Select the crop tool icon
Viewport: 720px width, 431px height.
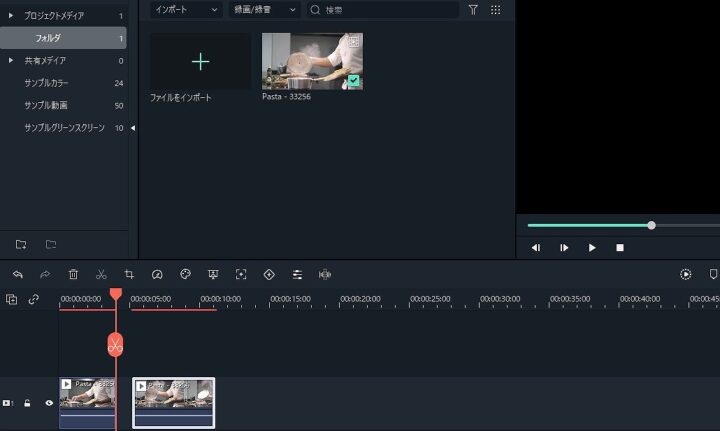tap(129, 274)
